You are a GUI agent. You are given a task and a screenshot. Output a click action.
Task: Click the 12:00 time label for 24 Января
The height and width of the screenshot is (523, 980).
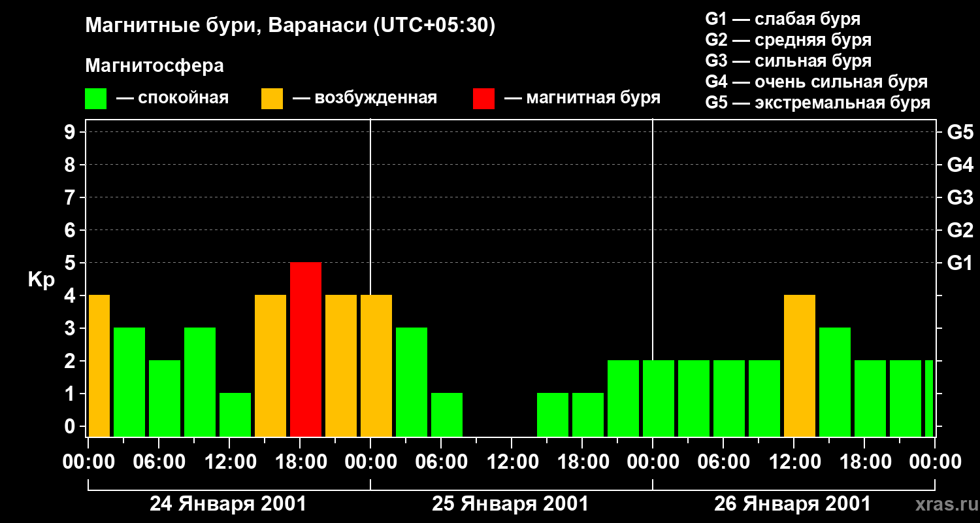pyautogui.click(x=229, y=462)
